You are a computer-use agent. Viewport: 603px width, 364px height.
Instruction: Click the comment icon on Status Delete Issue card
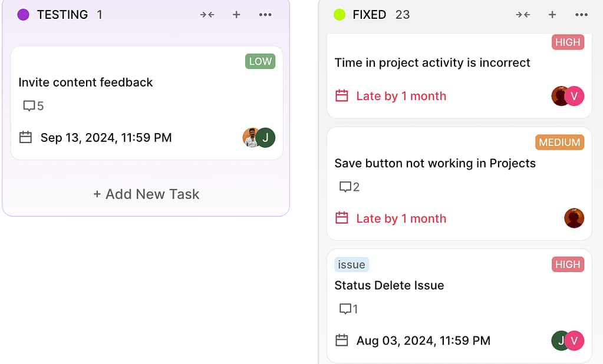(x=345, y=309)
